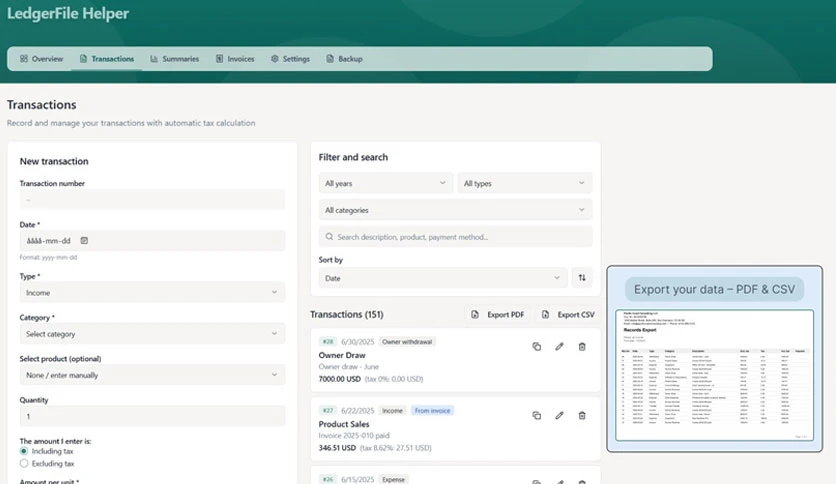
Task: Click the 6/30/2025 date text
Action: [x=358, y=342]
